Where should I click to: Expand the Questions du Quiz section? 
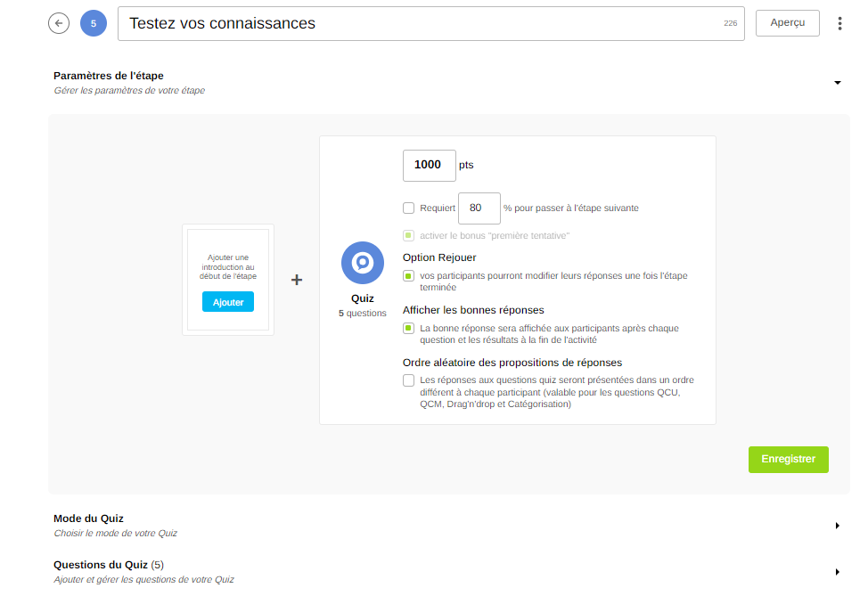(837, 571)
